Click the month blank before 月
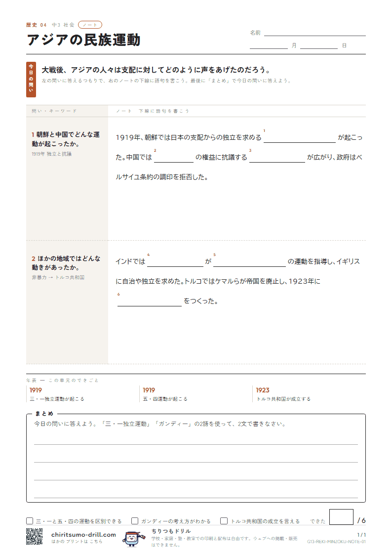This screenshot has height=555, width=392. click(269, 45)
